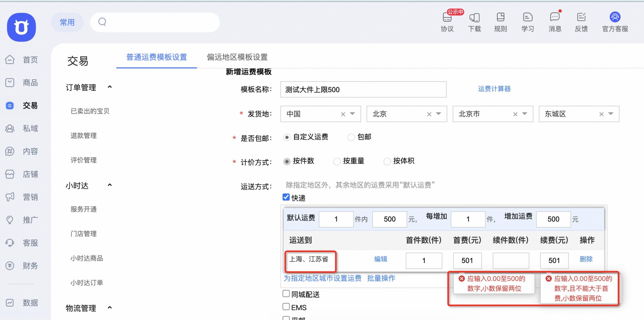
Task: Switch to 普通运费模板设置 tab
Action: click(157, 57)
